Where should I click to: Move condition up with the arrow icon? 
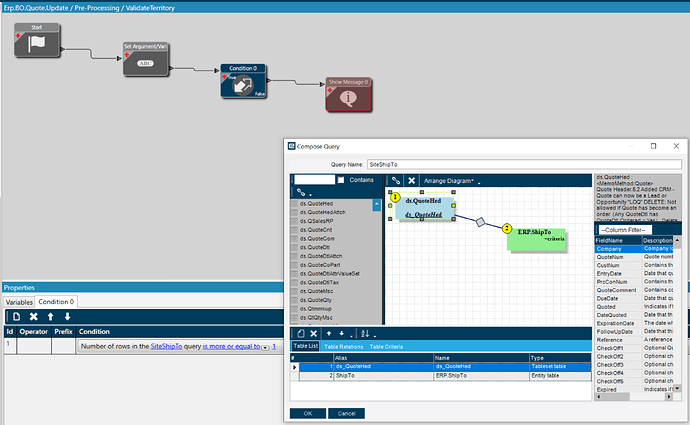click(49, 316)
